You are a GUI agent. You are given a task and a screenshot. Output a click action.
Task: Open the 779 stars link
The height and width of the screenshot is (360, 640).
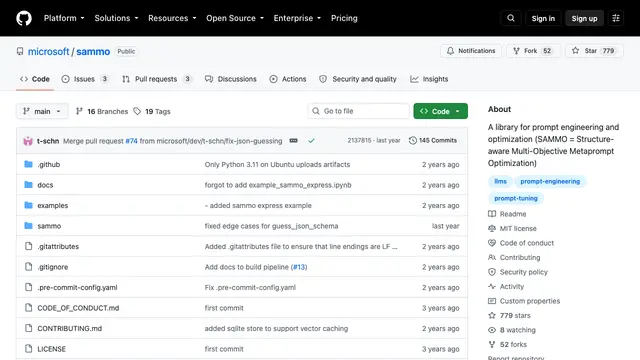(x=515, y=316)
